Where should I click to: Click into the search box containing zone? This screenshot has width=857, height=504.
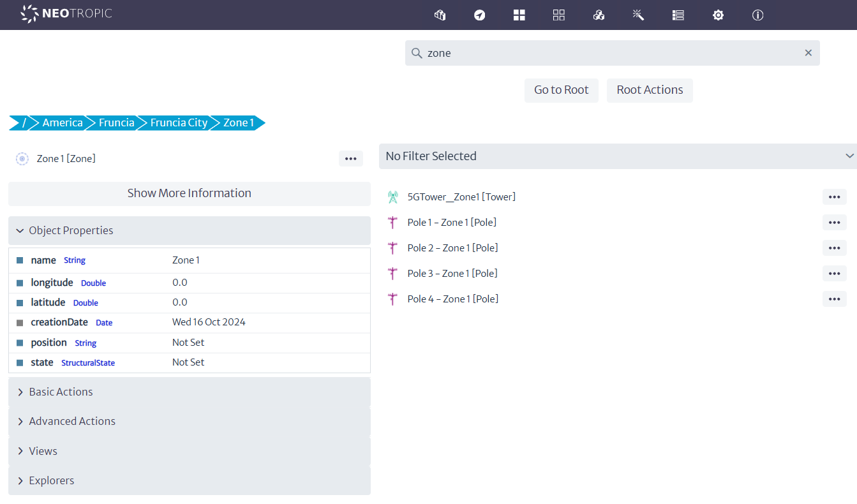(606, 53)
